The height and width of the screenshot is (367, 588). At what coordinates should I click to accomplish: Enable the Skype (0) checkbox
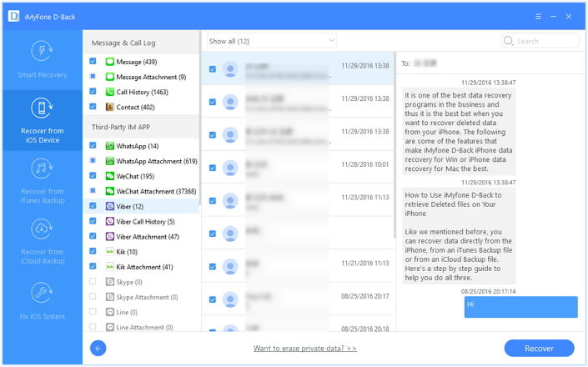(93, 282)
